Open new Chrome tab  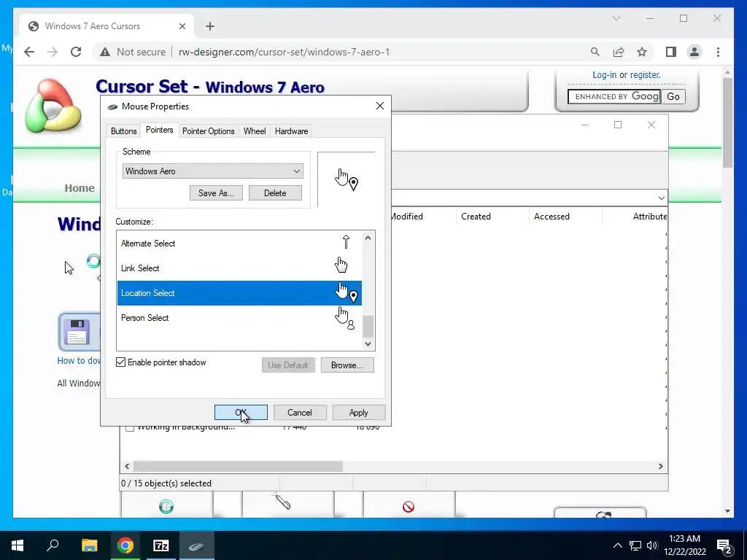pos(210,26)
